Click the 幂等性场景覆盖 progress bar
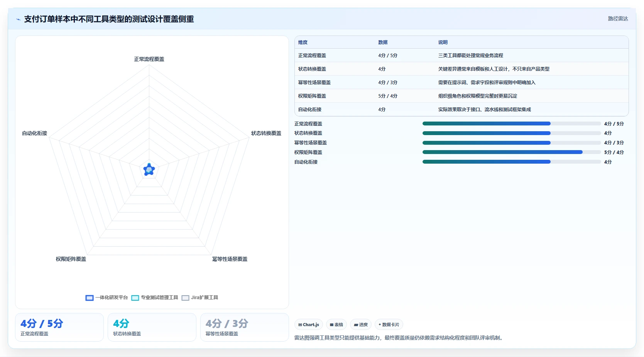This screenshot has height=357, width=644. (512, 143)
